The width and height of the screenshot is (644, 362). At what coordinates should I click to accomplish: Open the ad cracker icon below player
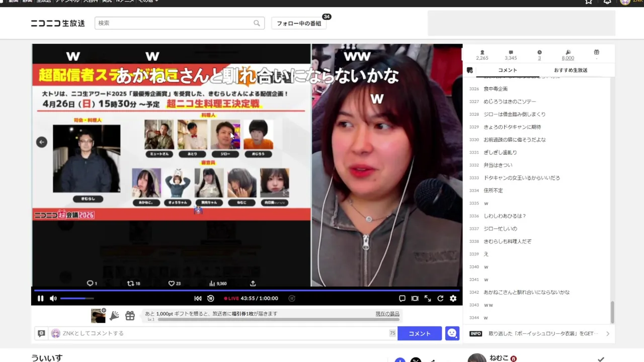click(114, 316)
